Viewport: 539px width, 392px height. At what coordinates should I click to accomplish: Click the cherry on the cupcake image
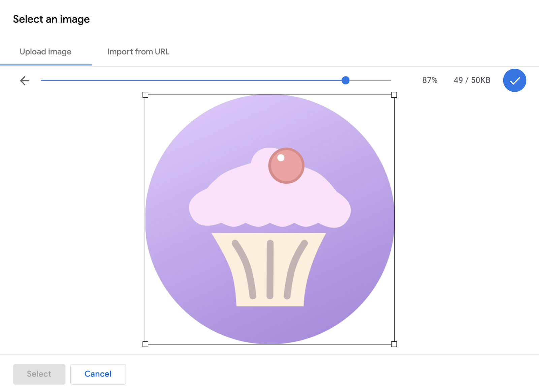click(x=286, y=166)
